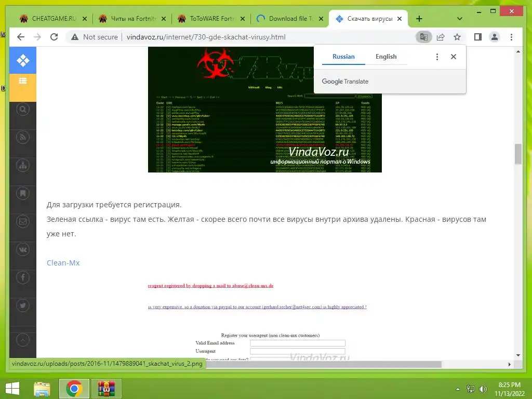Reload the page with the refresh icon
The height and width of the screenshot is (399, 532).
(x=54, y=37)
